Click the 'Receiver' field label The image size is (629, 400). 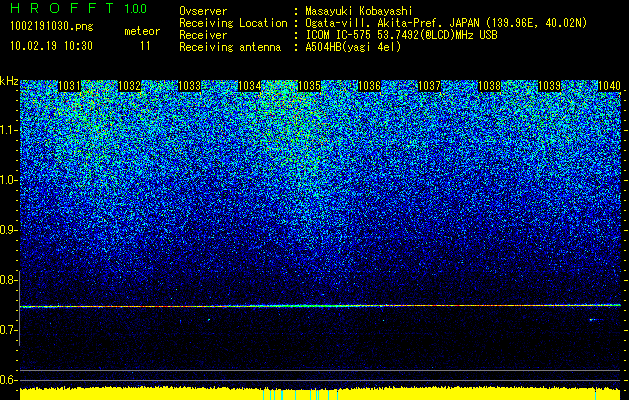pos(203,35)
